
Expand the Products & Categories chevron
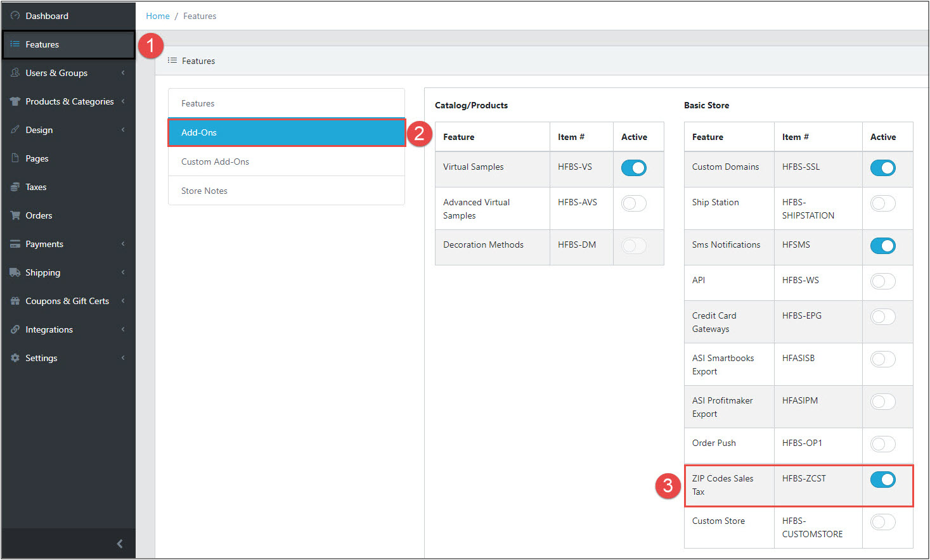pos(123,101)
